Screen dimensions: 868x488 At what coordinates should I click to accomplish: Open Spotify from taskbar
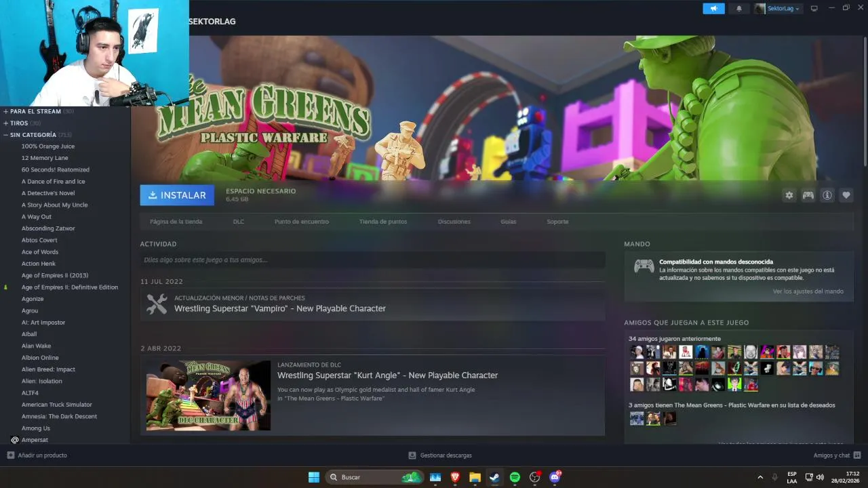tap(515, 477)
